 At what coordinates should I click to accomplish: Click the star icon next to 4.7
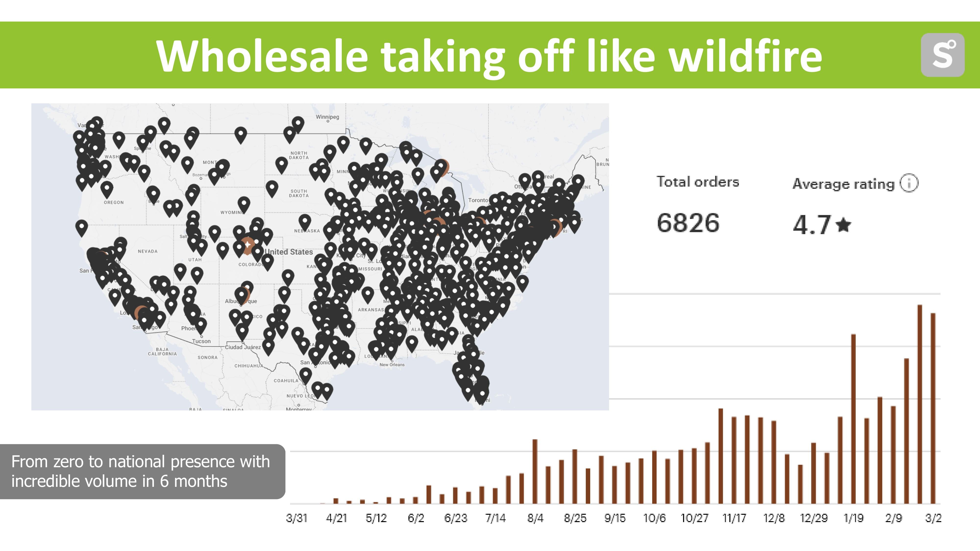pyautogui.click(x=844, y=225)
